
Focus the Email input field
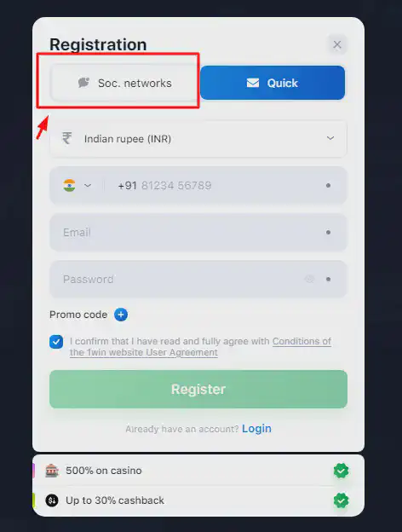tap(198, 233)
